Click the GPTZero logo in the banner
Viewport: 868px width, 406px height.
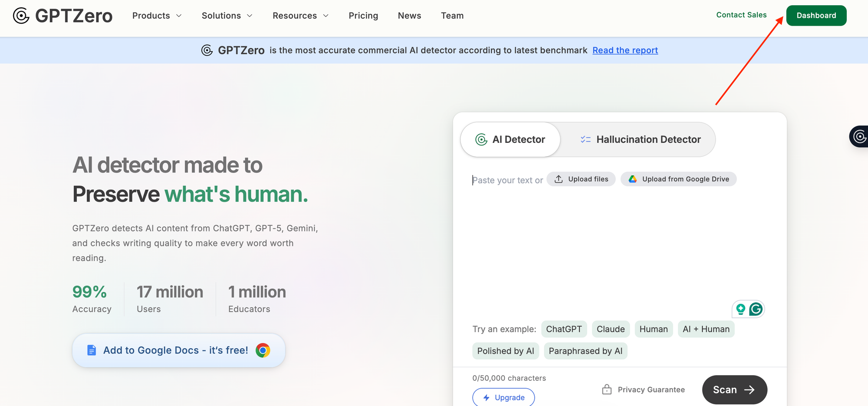(x=233, y=50)
